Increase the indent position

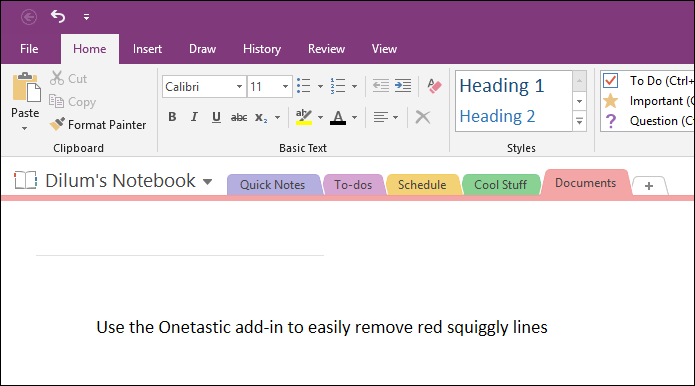coord(403,86)
